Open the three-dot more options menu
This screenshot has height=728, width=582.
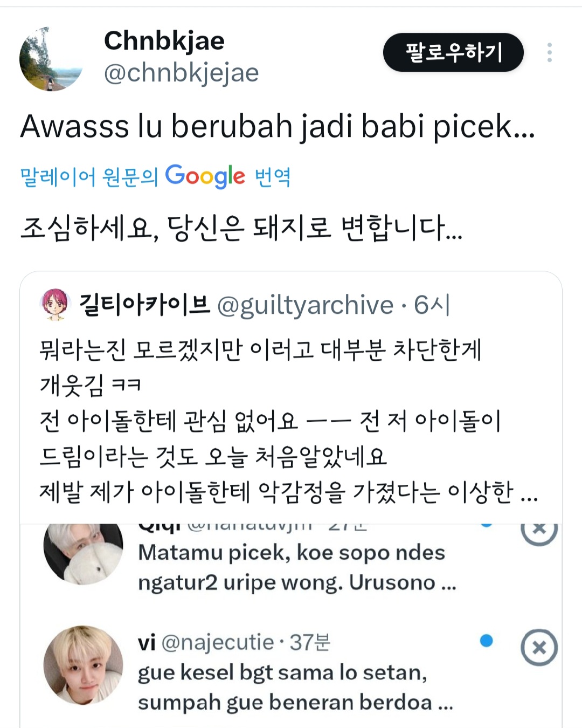pyautogui.click(x=549, y=52)
